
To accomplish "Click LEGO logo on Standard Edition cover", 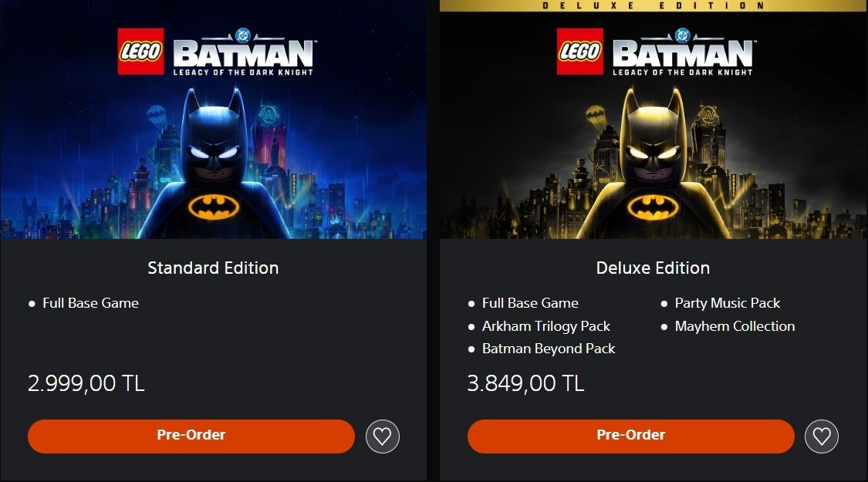I will 140,52.
